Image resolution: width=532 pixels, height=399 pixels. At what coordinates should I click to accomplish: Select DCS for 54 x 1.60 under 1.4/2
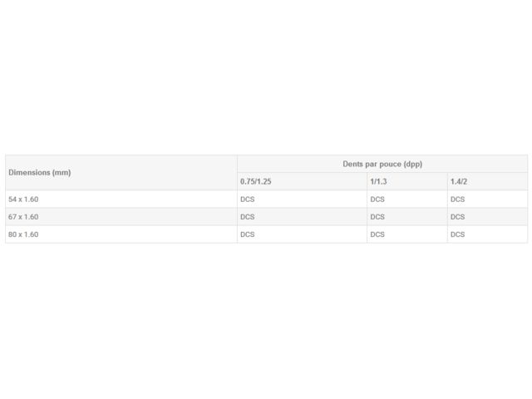(x=458, y=199)
